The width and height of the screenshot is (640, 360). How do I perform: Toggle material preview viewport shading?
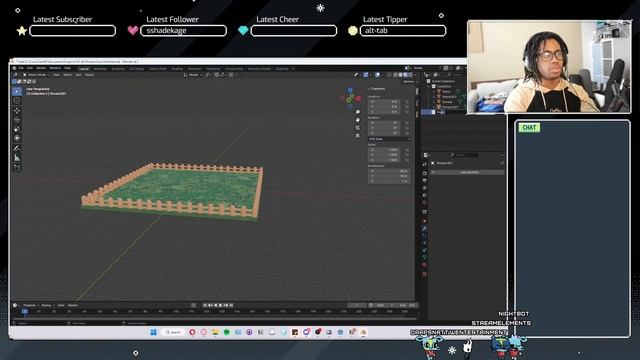[x=405, y=75]
